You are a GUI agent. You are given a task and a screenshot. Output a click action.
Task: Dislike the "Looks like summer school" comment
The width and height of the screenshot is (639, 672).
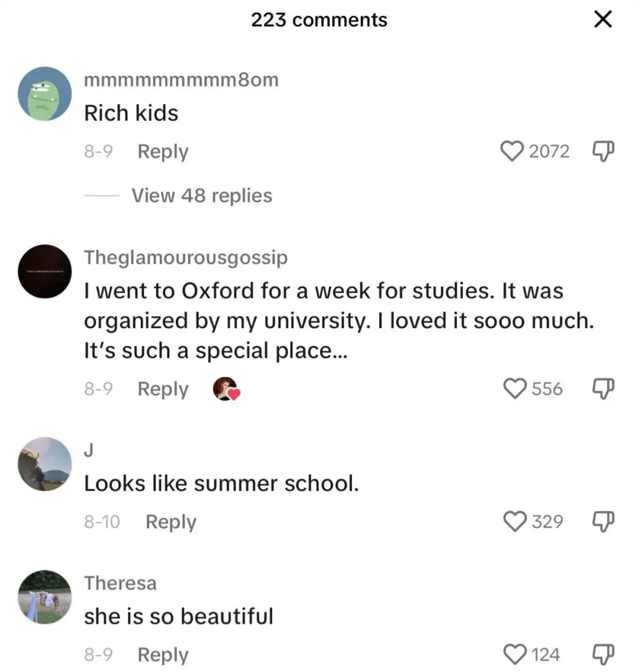click(x=603, y=522)
